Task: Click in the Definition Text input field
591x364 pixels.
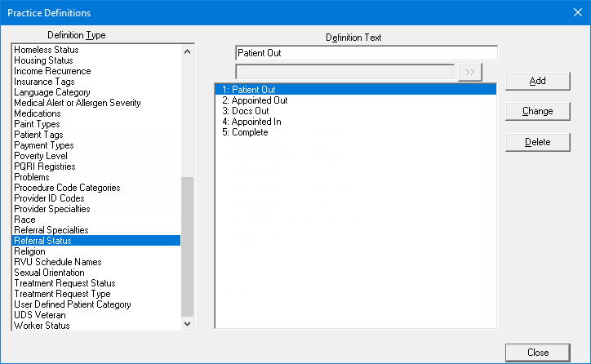Action: [x=367, y=53]
